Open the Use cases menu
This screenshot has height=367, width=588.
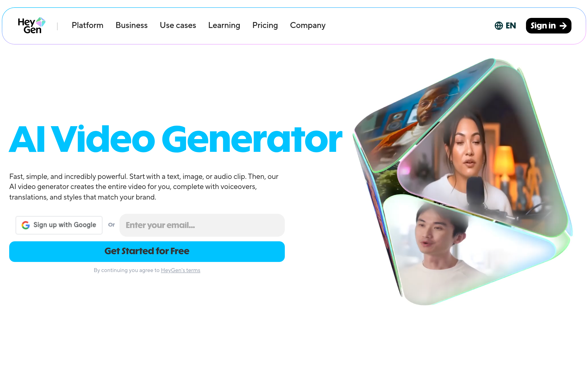pyautogui.click(x=178, y=25)
